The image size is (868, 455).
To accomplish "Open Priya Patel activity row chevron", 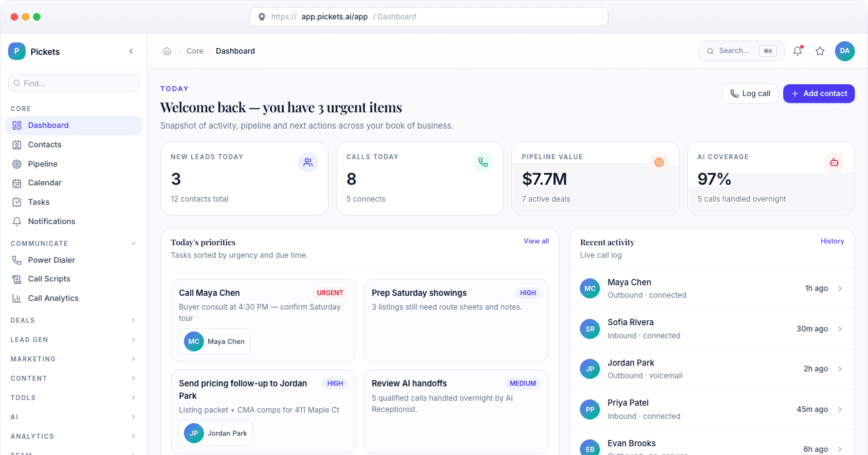I will pos(840,409).
